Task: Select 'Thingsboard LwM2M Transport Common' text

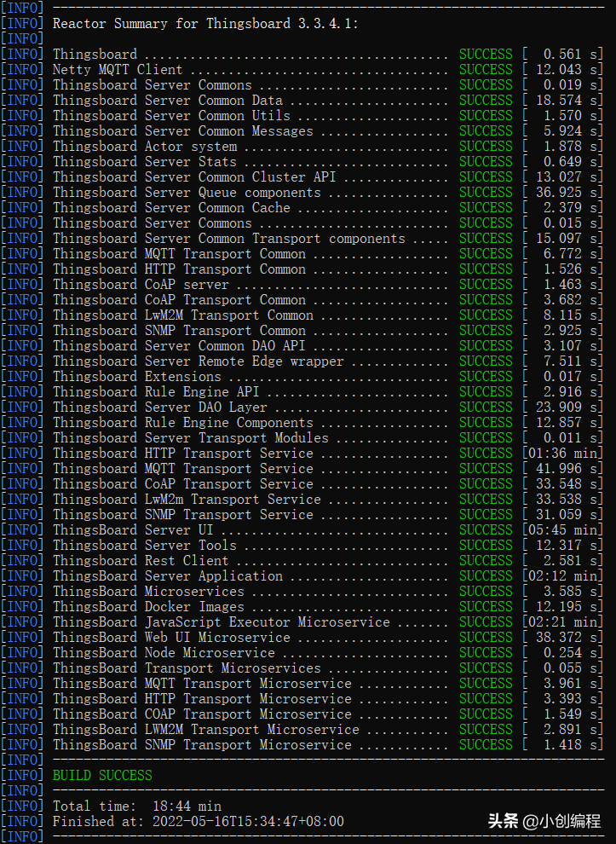Action: tap(182, 315)
